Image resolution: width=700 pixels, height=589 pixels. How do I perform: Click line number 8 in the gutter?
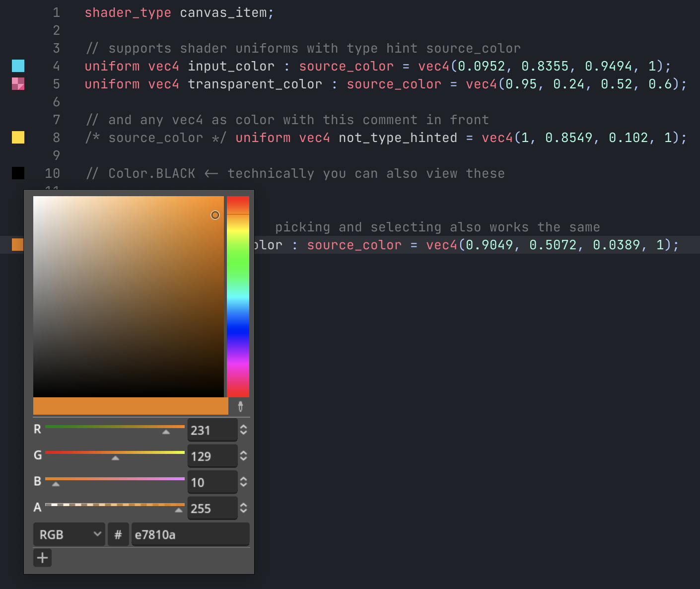(56, 138)
